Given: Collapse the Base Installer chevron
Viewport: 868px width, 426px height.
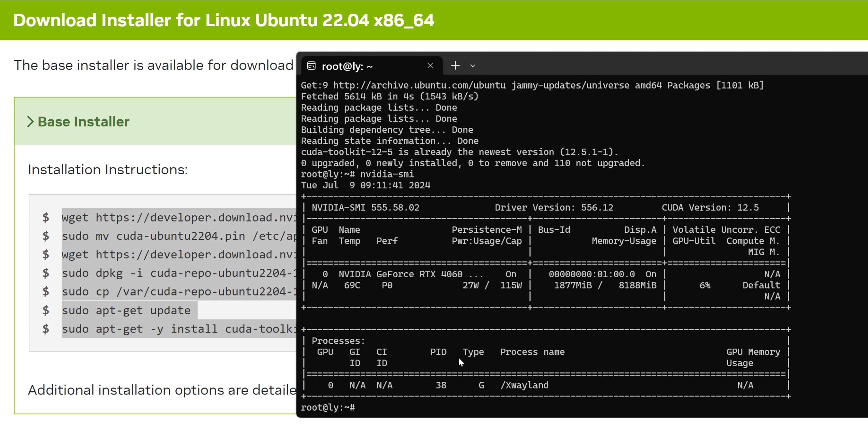Looking at the screenshot, I should (30, 122).
